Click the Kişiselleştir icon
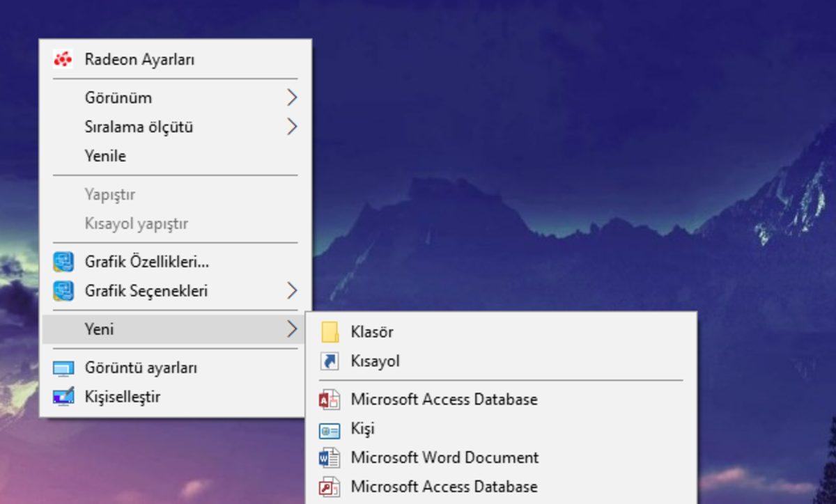Screen dimensions: 836x504 tap(63, 397)
